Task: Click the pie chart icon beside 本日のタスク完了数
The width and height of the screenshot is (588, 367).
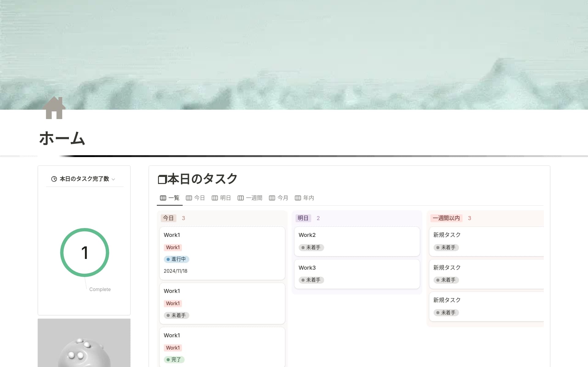Action: (54, 179)
